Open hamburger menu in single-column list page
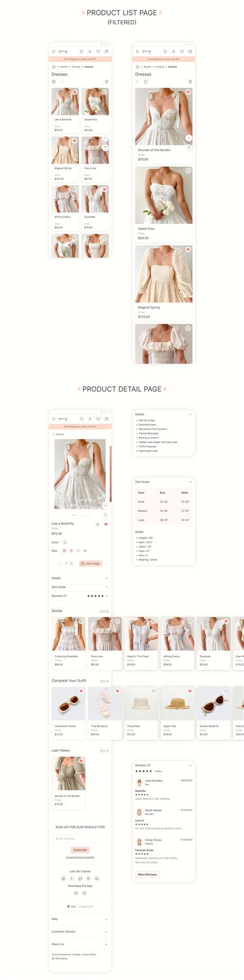 [137, 52]
